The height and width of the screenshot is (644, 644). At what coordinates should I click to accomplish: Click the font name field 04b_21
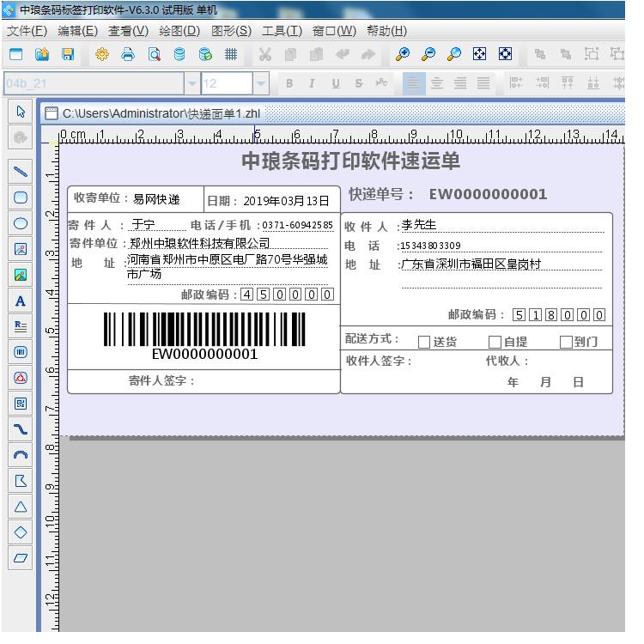point(94,83)
